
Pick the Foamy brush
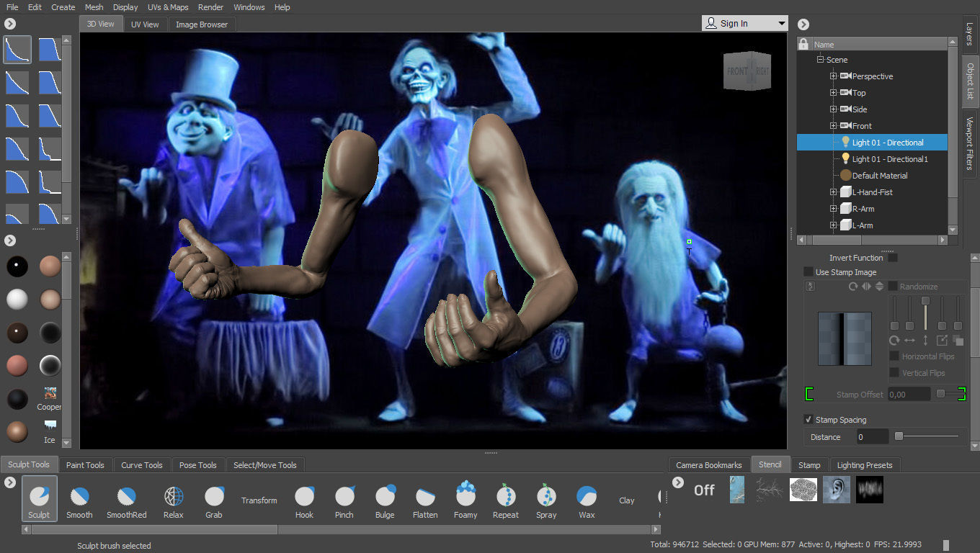pos(465,499)
